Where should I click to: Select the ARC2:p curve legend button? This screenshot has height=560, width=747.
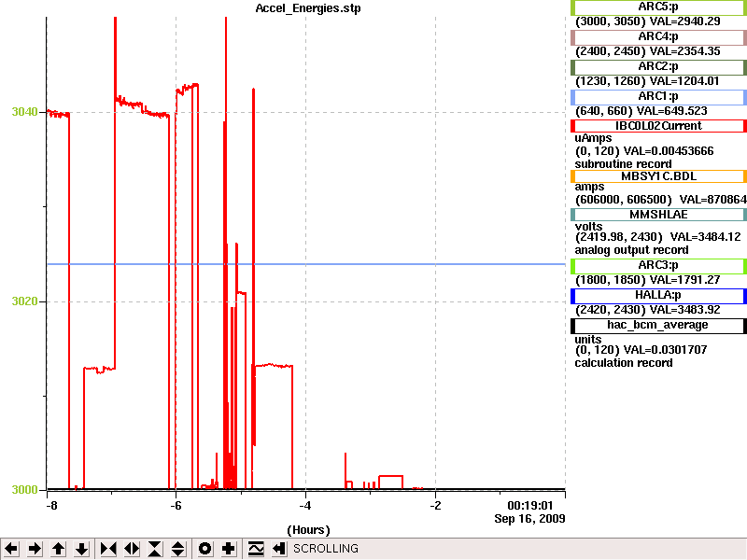tap(658, 67)
